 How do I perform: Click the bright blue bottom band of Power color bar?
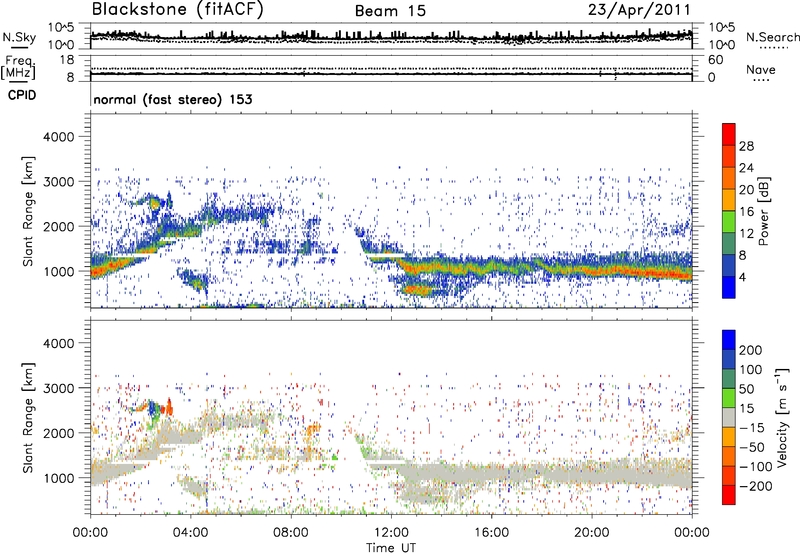729,287
